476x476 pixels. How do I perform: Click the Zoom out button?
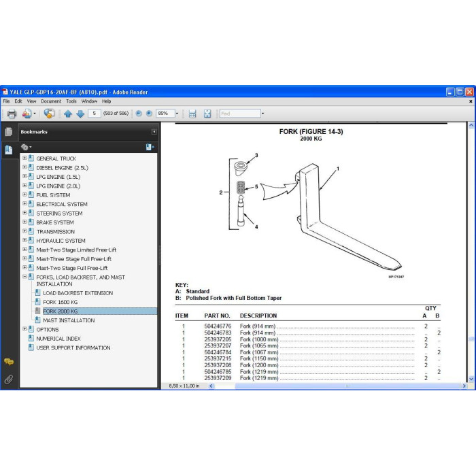(139, 114)
